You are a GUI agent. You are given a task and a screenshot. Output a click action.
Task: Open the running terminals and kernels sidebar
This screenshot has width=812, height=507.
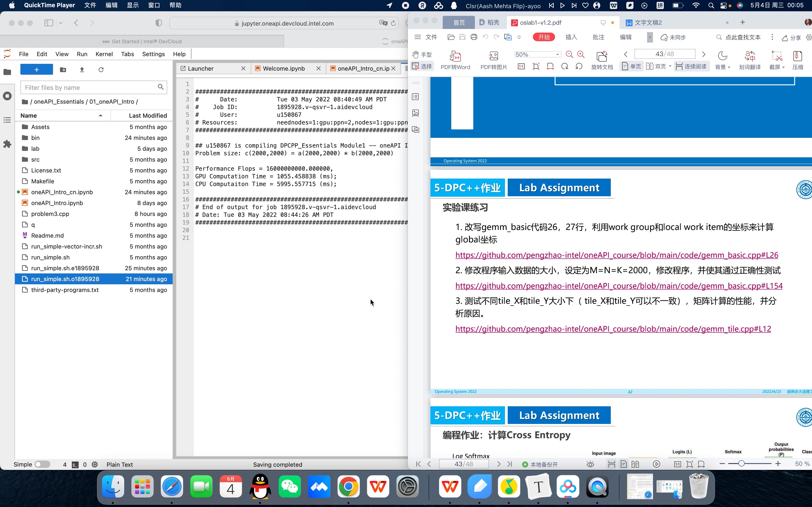pos(7,96)
